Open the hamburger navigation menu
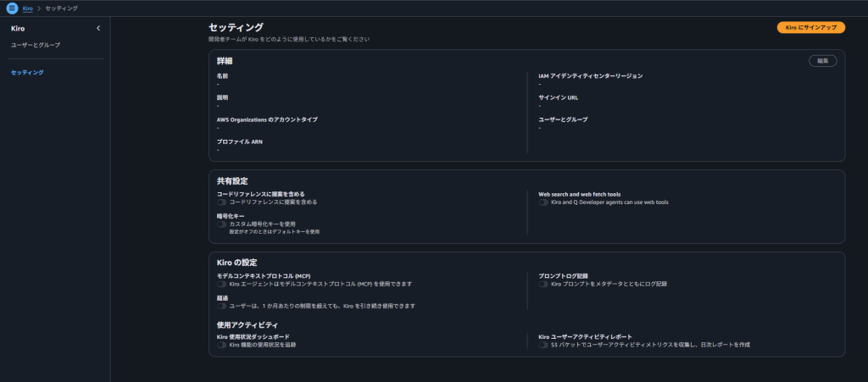Viewport: 868px width, 382px height. [x=12, y=8]
